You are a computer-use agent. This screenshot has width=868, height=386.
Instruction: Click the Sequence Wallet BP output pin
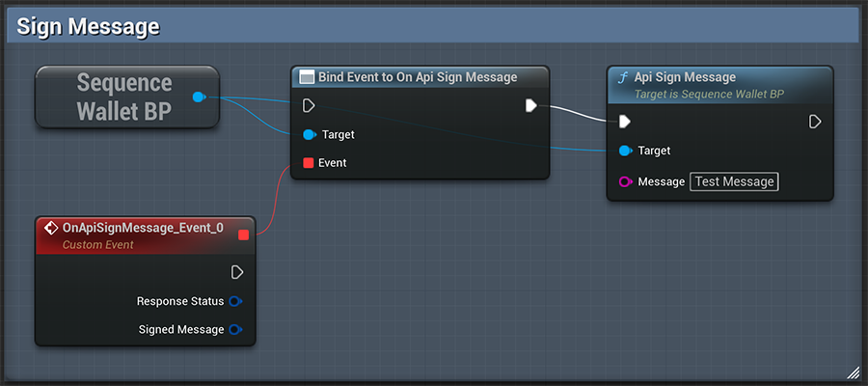coord(199,96)
